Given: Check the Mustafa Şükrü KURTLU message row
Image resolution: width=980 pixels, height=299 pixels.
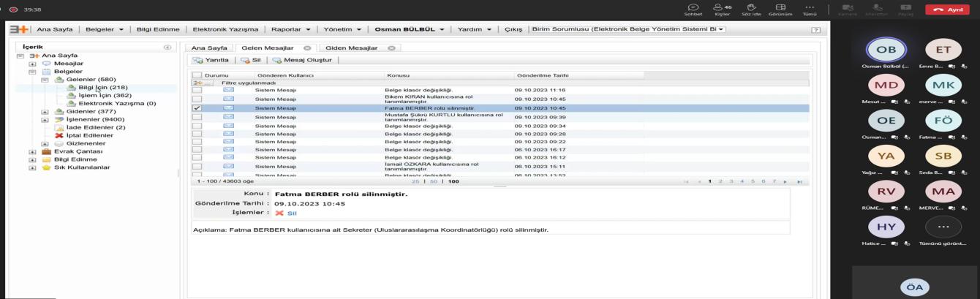Looking at the screenshot, I should pyautogui.click(x=197, y=116).
